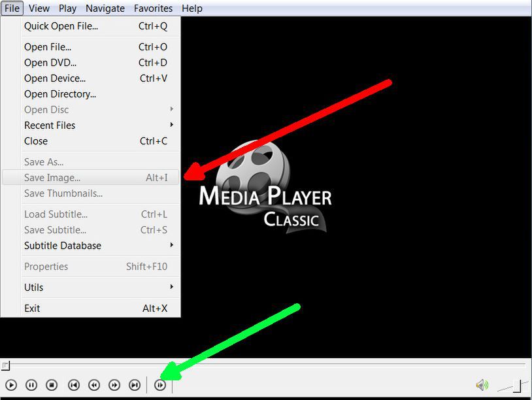Skip forward to next file
The image size is (532, 400).
[x=135, y=385]
